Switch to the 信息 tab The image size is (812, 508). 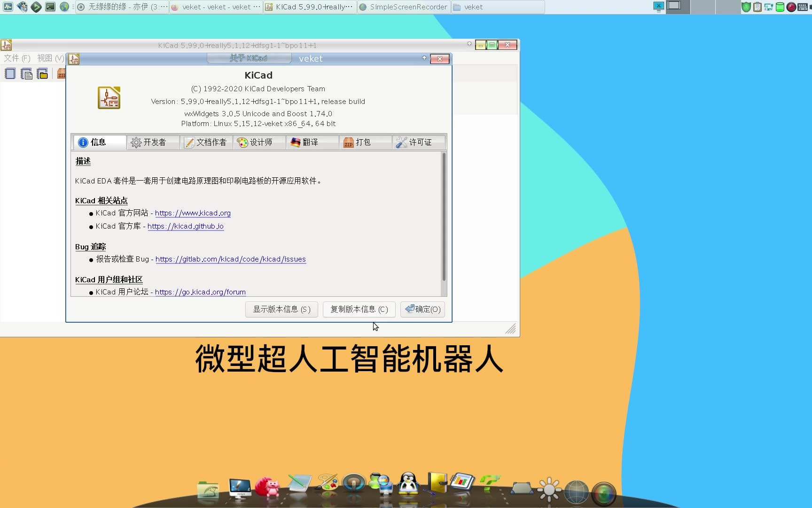pos(100,143)
